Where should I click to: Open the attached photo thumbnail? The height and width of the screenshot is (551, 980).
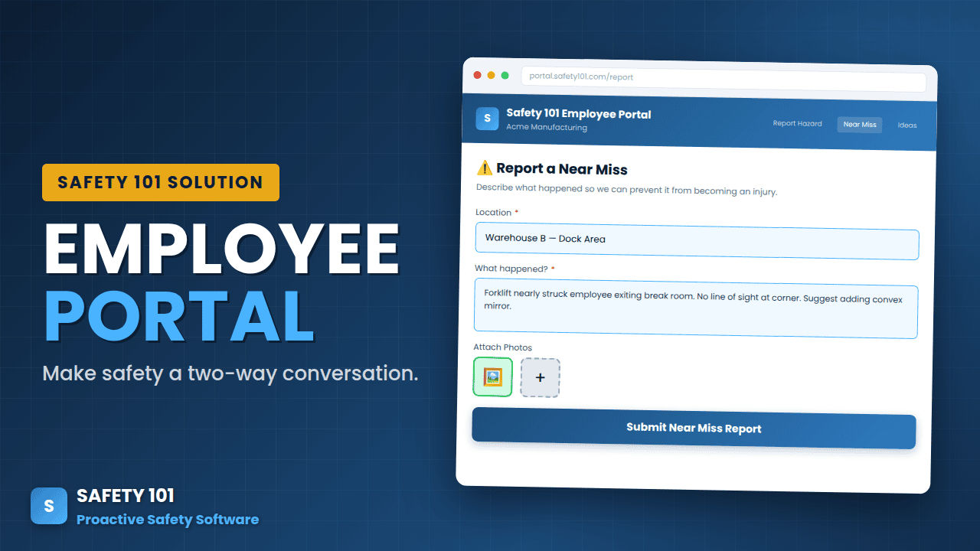tap(493, 377)
